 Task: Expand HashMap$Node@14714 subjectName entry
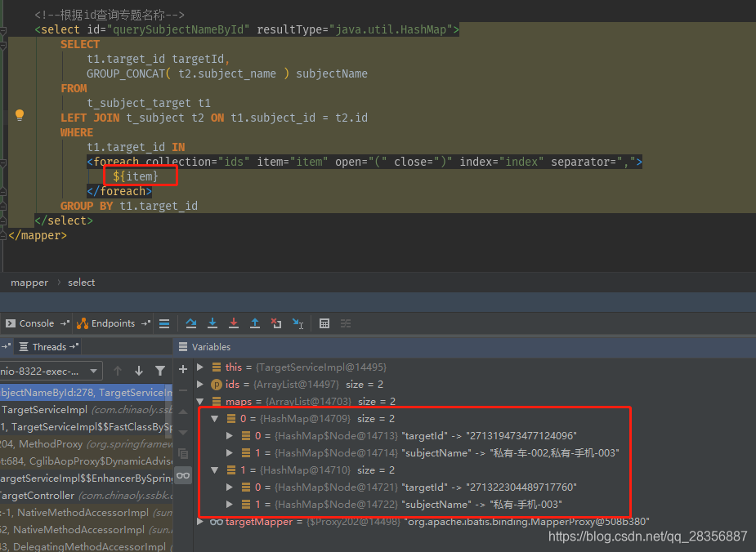(230, 452)
